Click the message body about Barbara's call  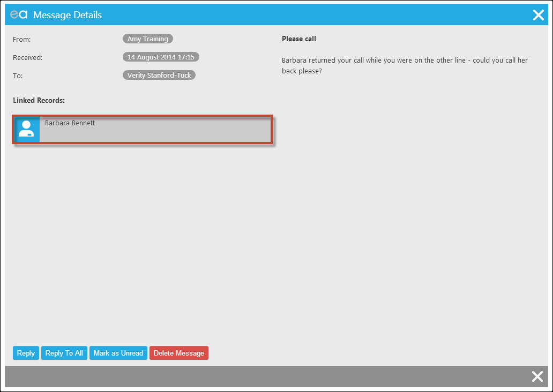(405, 65)
